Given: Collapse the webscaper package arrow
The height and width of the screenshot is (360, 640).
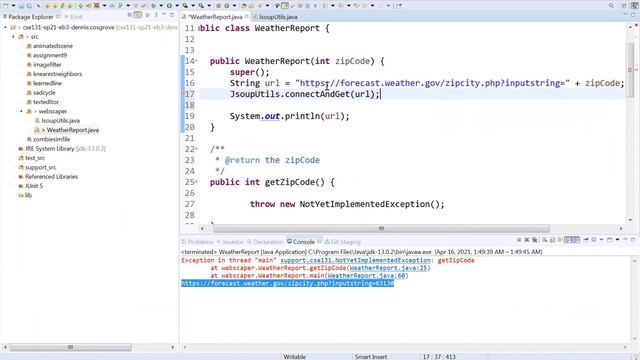Looking at the screenshot, I should tap(21, 111).
